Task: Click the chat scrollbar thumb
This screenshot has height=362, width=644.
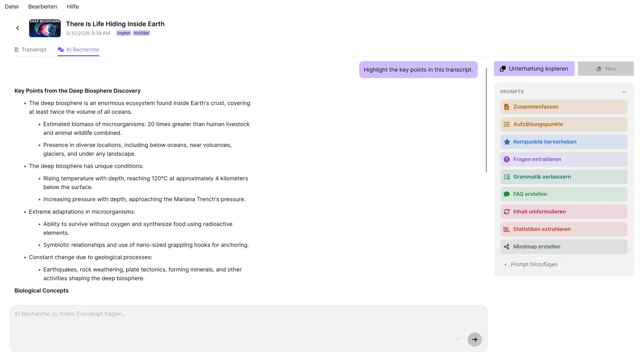Action: (486, 120)
